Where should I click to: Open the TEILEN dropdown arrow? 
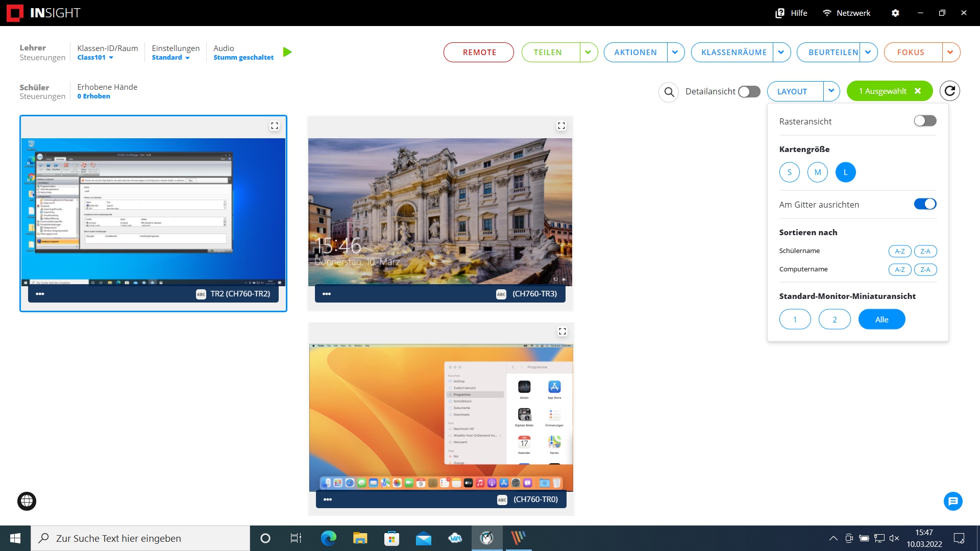point(589,52)
